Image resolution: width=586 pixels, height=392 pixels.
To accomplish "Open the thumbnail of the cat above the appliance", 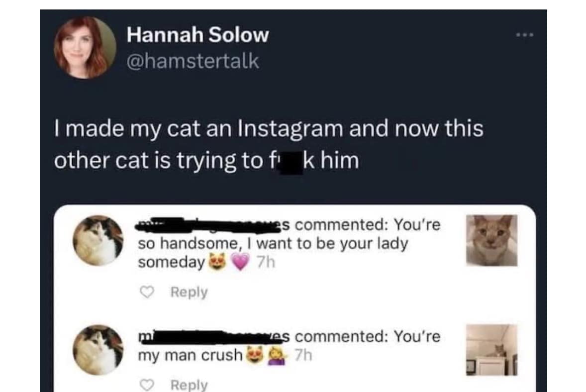I will [491, 350].
